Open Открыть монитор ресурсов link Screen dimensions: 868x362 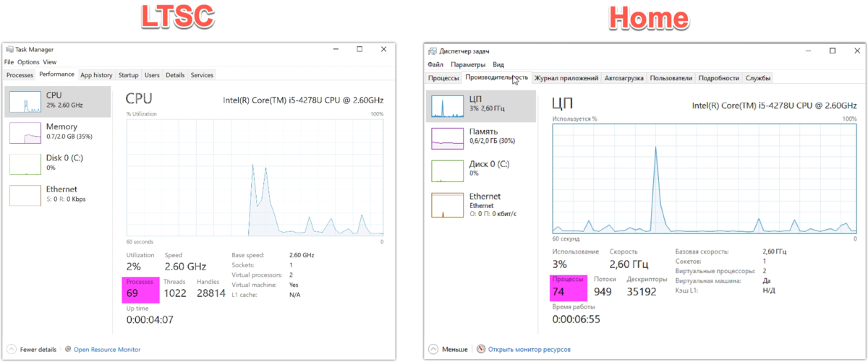point(529,349)
